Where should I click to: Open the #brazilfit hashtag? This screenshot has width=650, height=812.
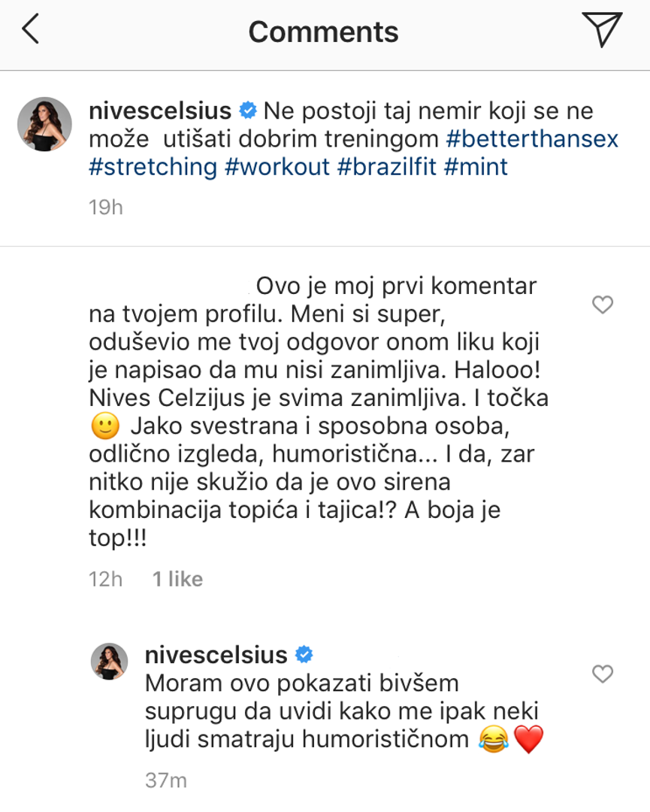tap(387, 166)
